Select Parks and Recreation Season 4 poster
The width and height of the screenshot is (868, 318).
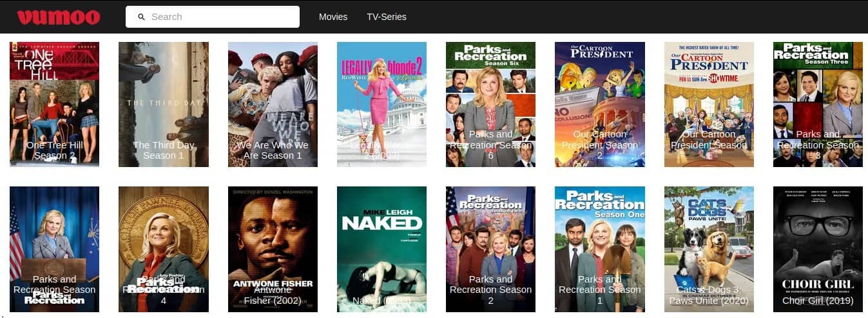[x=164, y=249]
